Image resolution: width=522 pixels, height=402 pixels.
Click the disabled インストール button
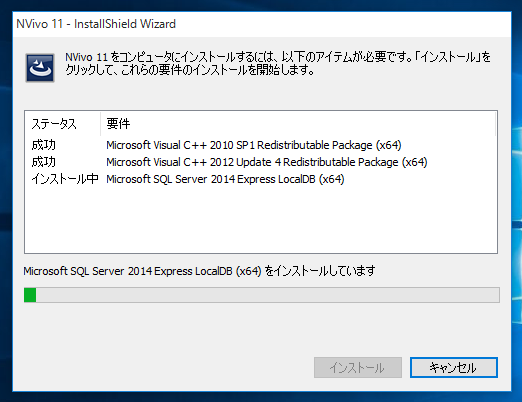(x=358, y=368)
